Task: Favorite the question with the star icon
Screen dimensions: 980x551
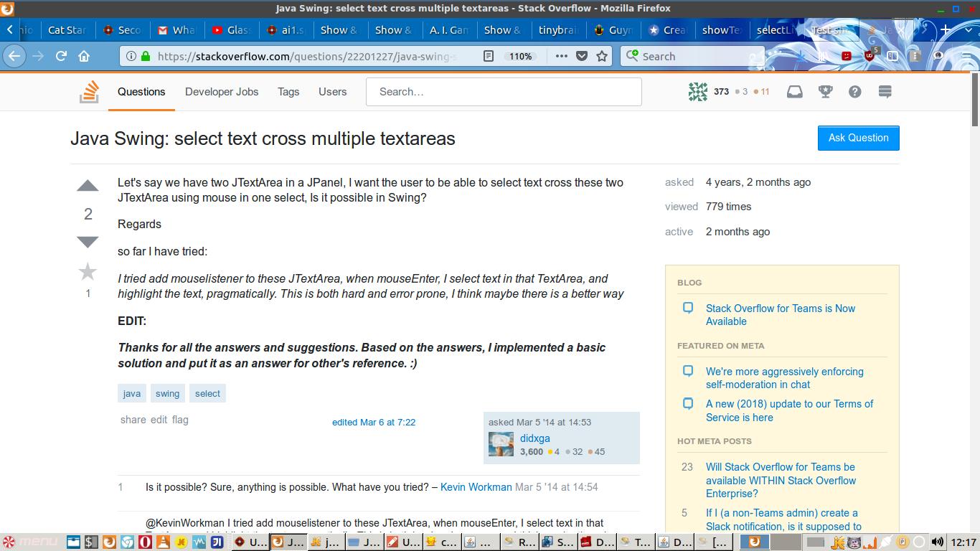Action: pos(88,271)
